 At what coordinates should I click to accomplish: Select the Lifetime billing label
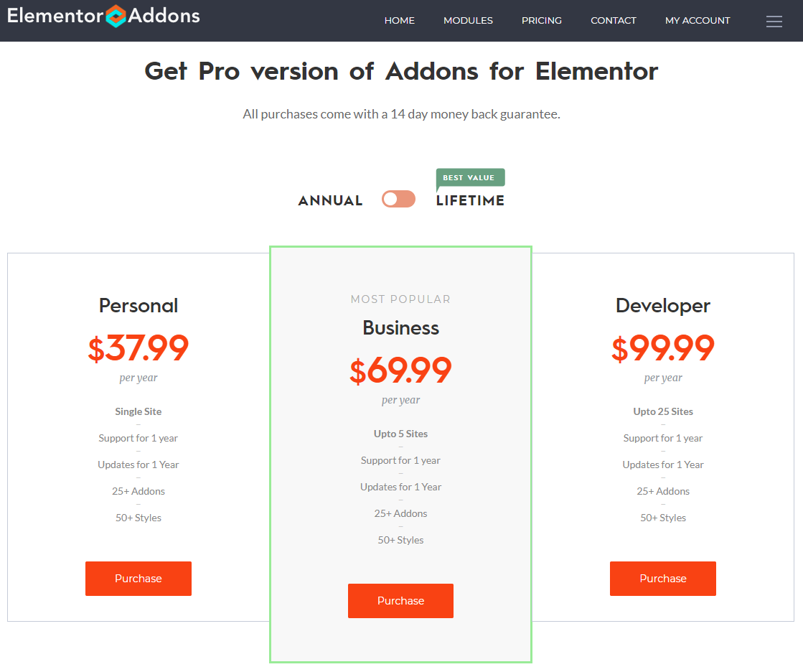pyautogui.click(x=470, y=201)
